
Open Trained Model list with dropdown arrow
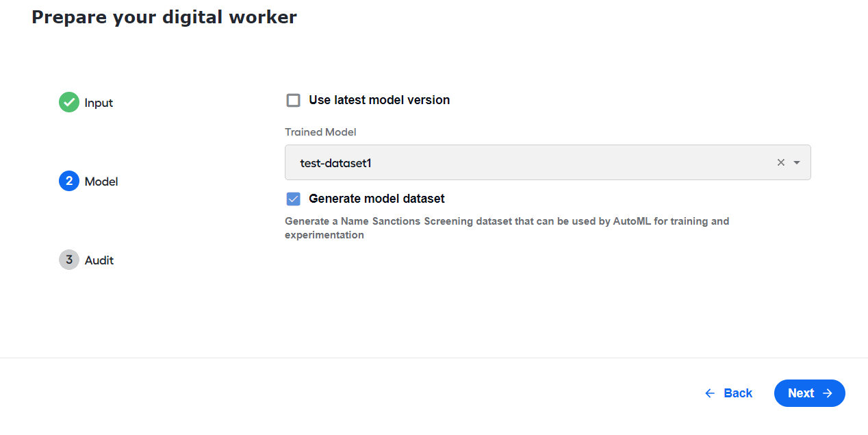pyautogui.click(x=797, y=162)
